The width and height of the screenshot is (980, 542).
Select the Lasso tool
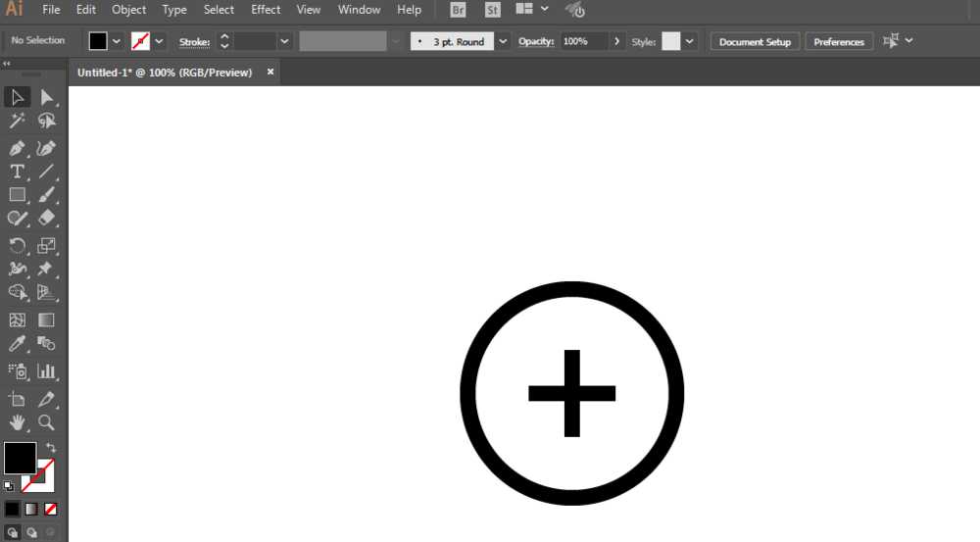47,121
